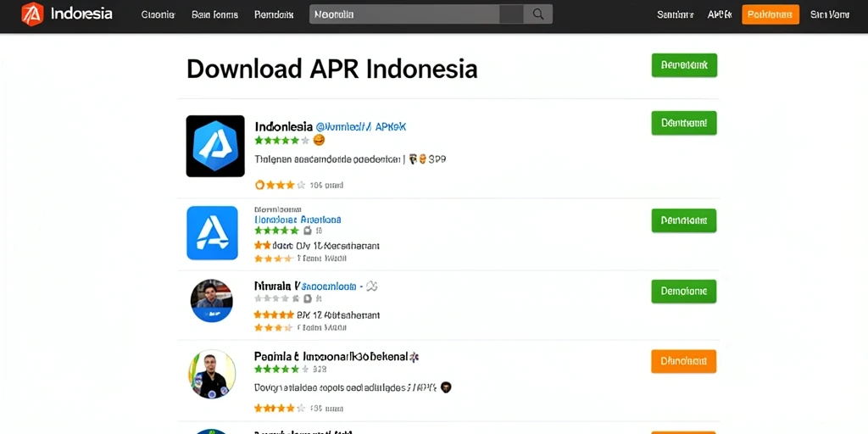Click the red Indonesia site logo icon
The image size is (868, 434).
[x=32, y=14]
